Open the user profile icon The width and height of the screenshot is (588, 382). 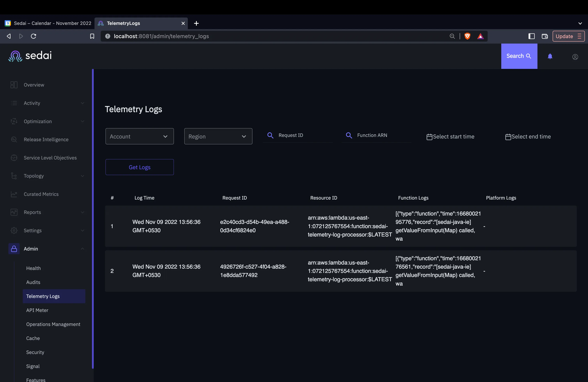pyautogui.click(x=575, y=57)
